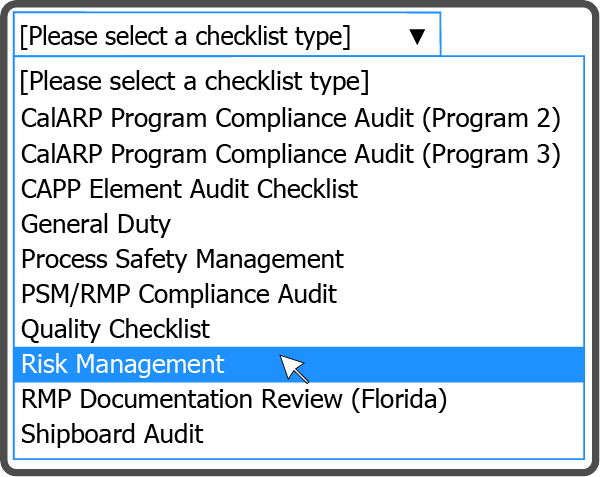
Task: Pick CAPP Element Audit Checklist
Action: [189, 189]
